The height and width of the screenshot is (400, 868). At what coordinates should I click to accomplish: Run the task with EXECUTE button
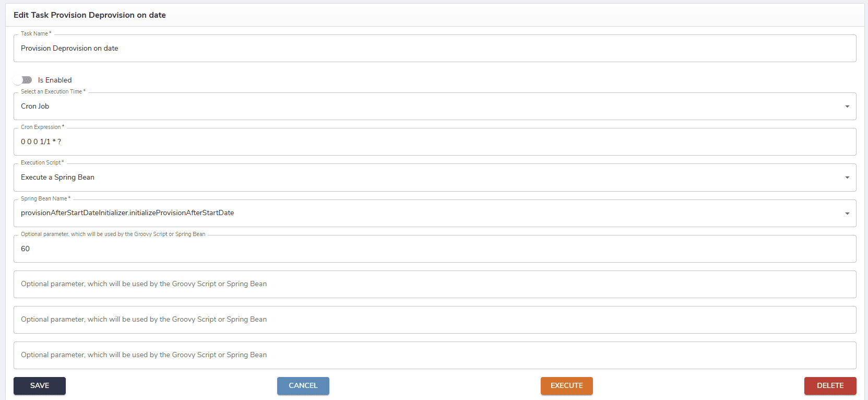coord(566,386)
